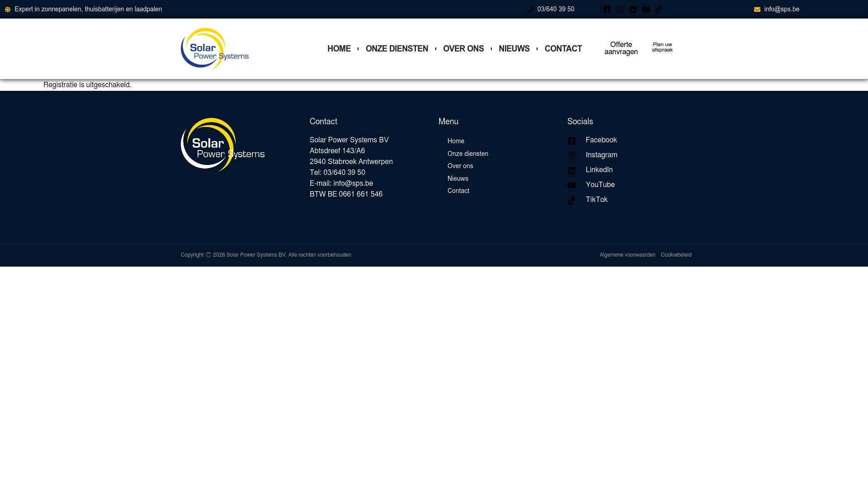Open Instagram text link in Socials
The width and height of the screenshot is (868, 488).
(602, 155)
